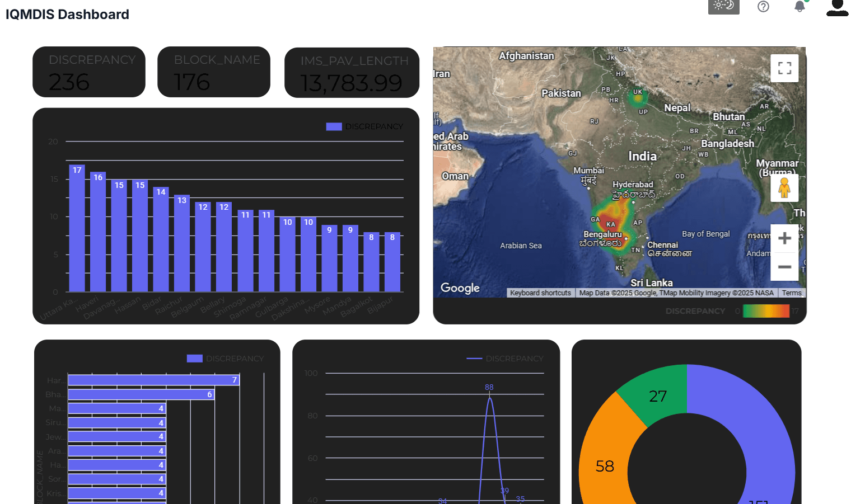Toggle DISCREPANCY legend in line chart
Image resolution: width=851 pixels, height=504 pixels.
pyautogui.click(x=505, y=359)
